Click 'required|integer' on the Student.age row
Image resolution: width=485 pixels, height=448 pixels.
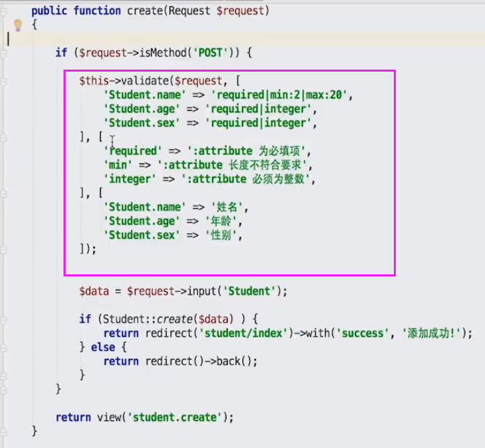[259, 109]
